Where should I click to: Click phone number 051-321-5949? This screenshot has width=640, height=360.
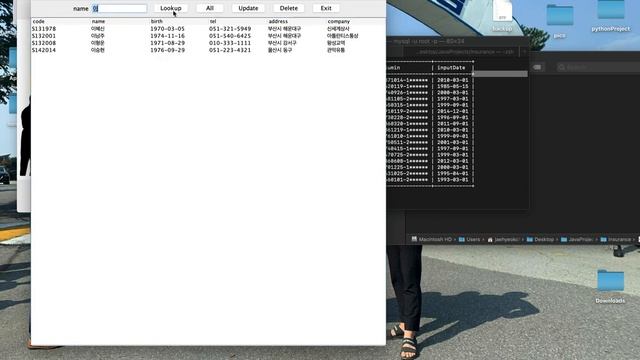(x=230, y=29)
